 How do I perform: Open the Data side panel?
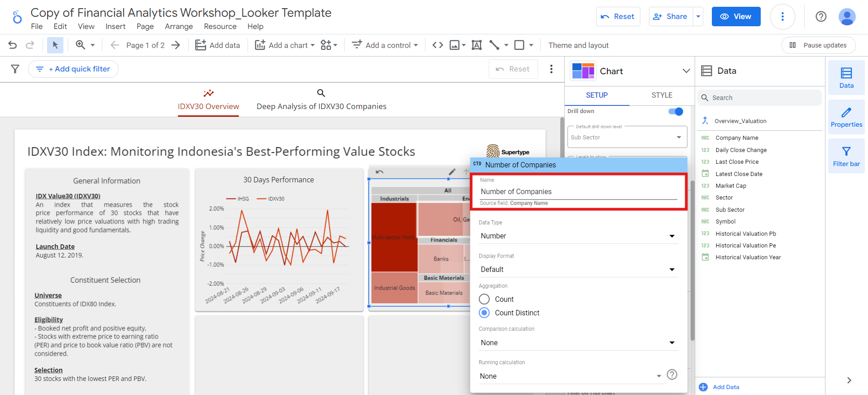846,78
